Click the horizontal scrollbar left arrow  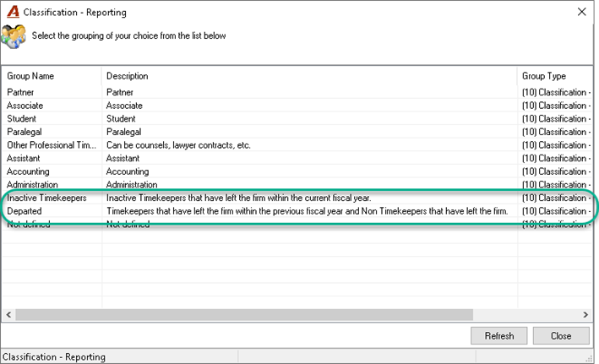click(8, 315)
